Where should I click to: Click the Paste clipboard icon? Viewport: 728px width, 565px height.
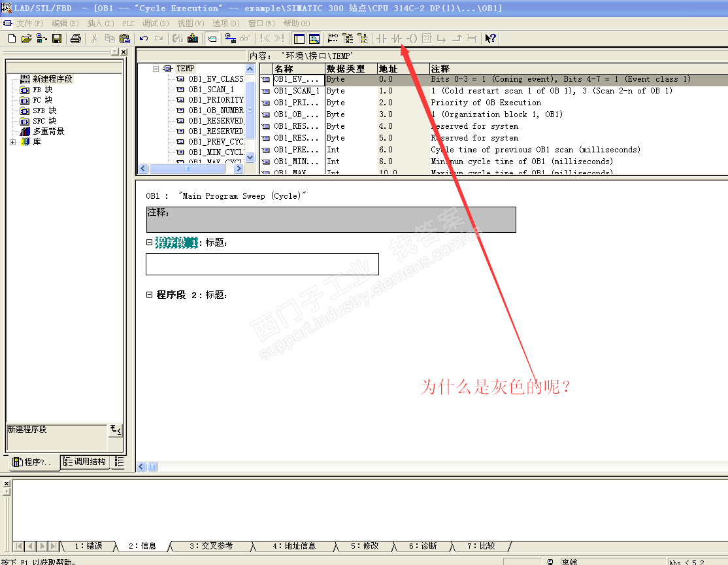[124, 39]
